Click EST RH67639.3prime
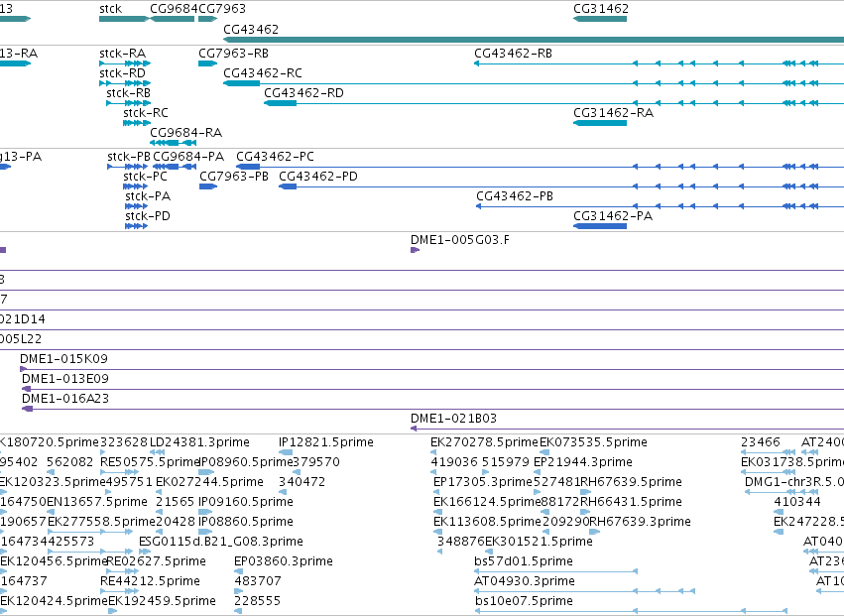The height and width of the screenshot is (616, 844). [x=641, y=523]
